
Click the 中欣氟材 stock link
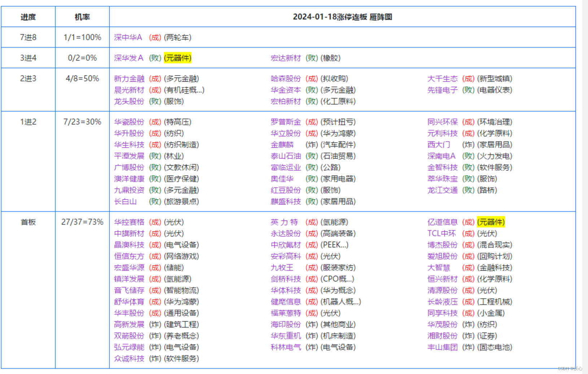[286, 245]
